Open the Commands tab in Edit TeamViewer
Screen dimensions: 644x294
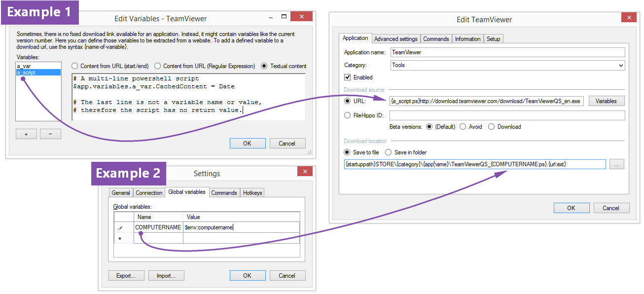pyautogui.click(x=436, y=39)
